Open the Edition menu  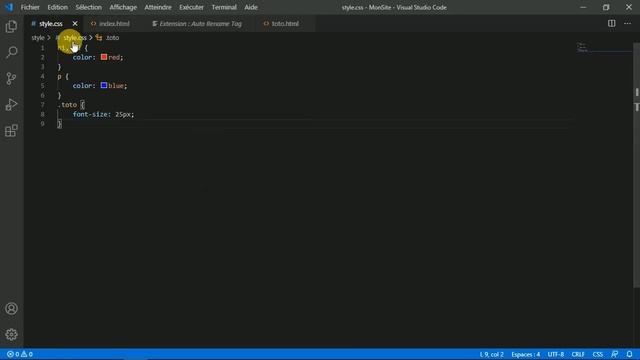58,7
